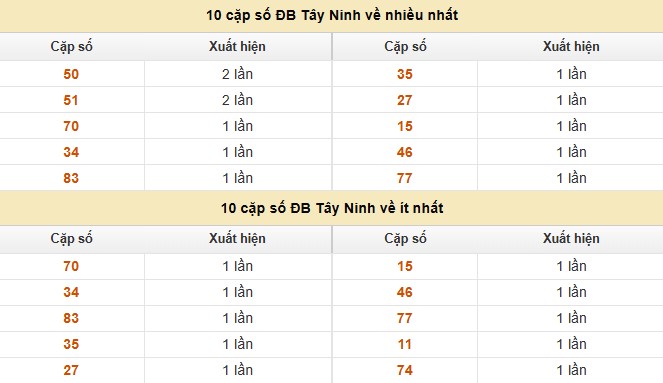663x383 pixels.
Task: Click number 74 in the least-frequent table
Action: coord(405,370)
